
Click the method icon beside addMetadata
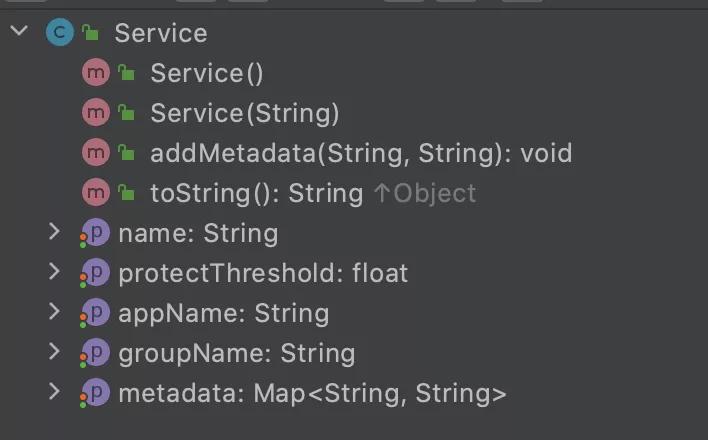coord(96,153)
